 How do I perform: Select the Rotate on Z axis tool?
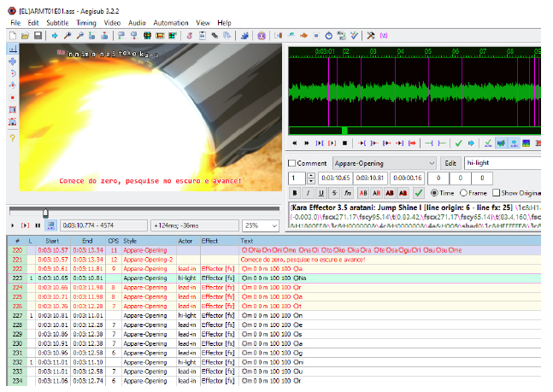[12, 73]
